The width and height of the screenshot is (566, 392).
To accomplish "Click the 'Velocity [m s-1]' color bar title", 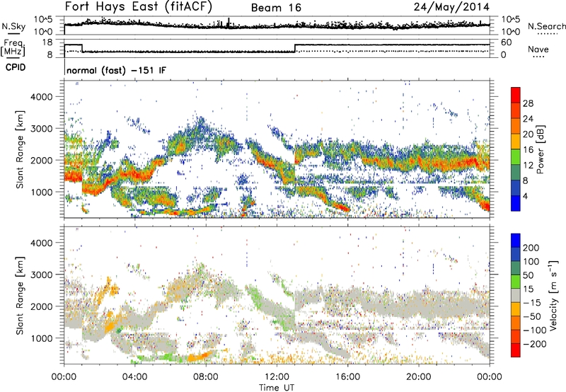I will point(553,295).
